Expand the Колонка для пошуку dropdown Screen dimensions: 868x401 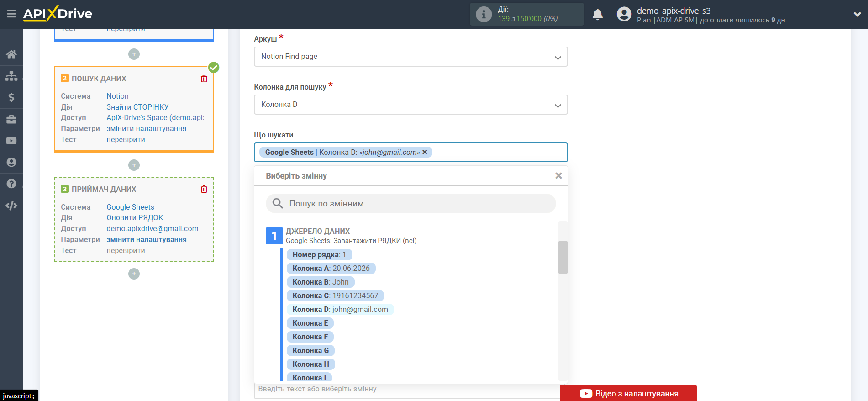410,105
